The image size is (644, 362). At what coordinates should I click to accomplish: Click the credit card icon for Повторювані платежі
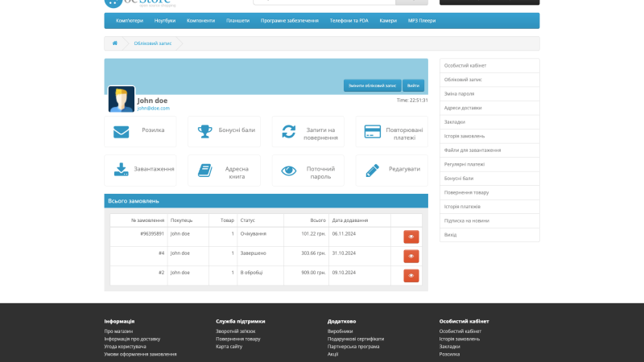373,132
